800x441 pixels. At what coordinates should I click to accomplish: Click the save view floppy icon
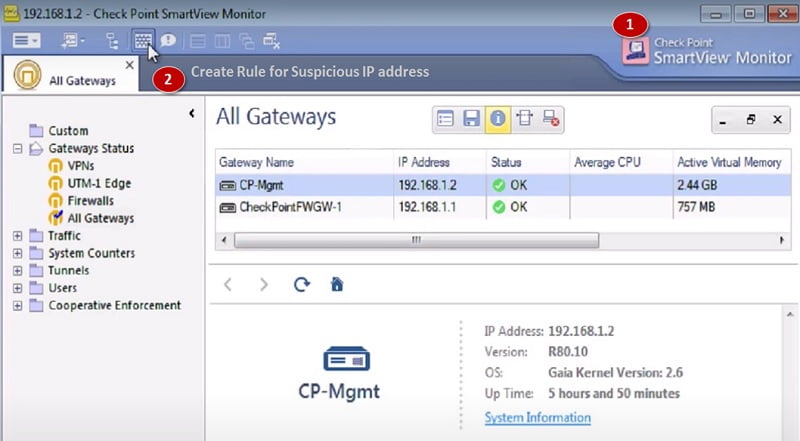click(471, 119)
